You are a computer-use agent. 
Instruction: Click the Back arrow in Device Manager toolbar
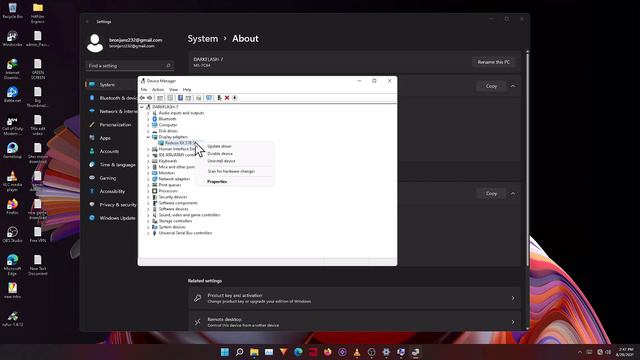click(142, 98)
